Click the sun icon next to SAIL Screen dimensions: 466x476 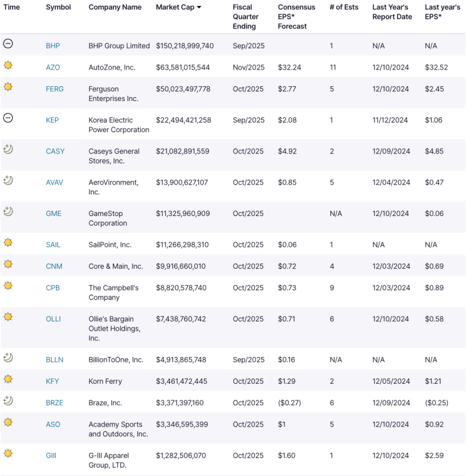[8, 243]
